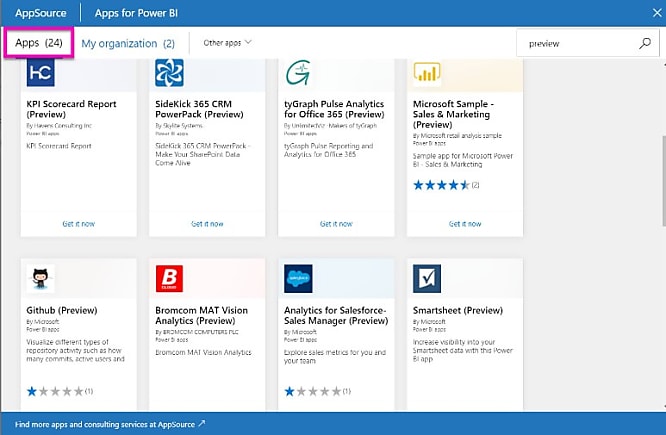Screen dimensions: 666x435
Task: Open Github (Preview) title
Action: 62,311
